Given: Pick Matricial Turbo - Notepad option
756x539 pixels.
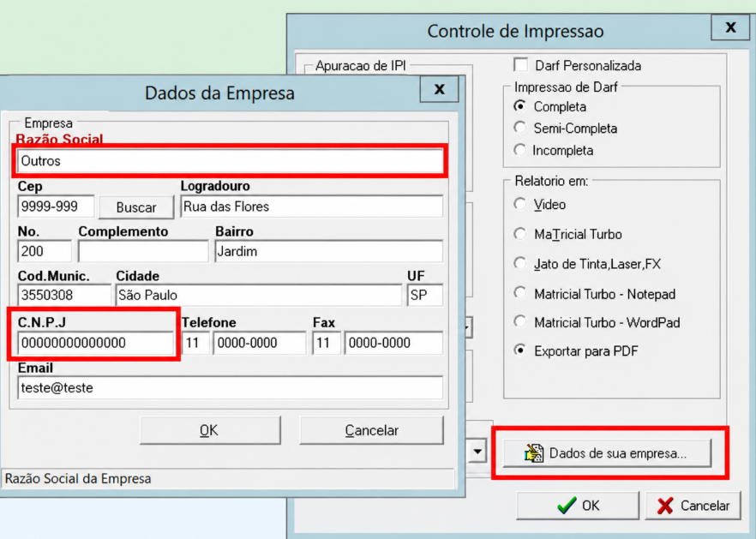Looking at the screenshot, I should point(519,293).
